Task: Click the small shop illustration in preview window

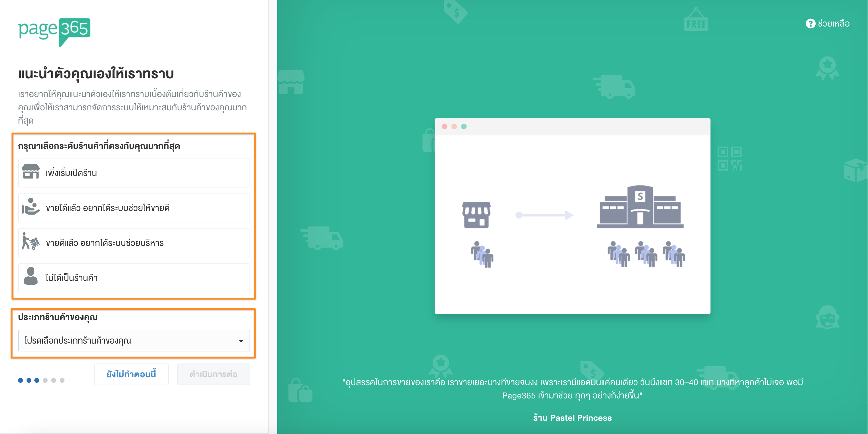Action: (476, 215)
